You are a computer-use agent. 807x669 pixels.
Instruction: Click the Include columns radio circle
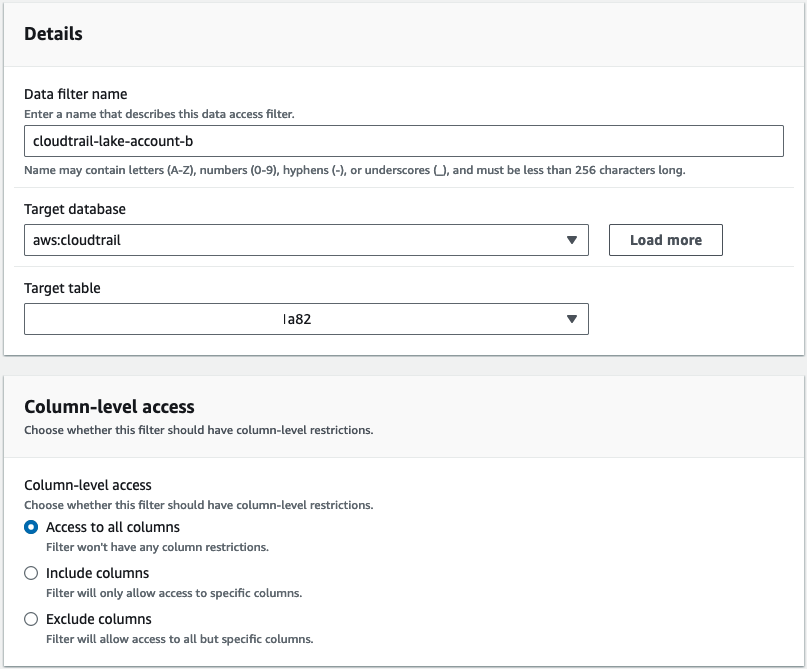31,573
